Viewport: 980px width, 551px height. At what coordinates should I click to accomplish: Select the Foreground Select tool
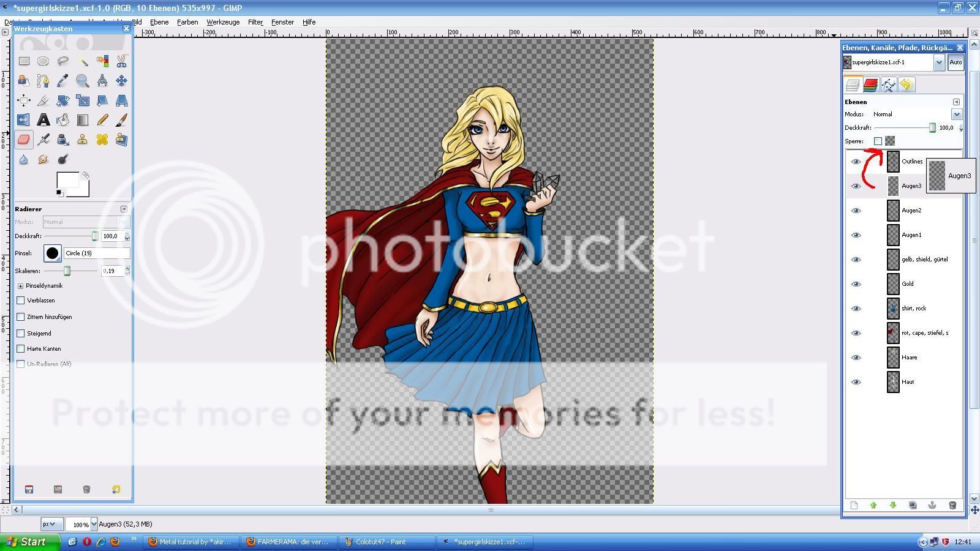[x=24, y=81]
